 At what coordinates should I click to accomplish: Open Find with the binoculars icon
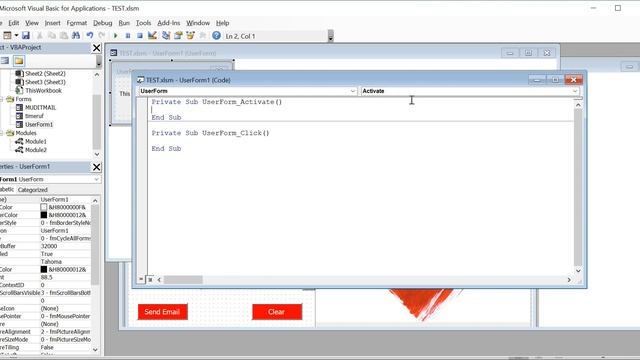(x=76, y=36)
